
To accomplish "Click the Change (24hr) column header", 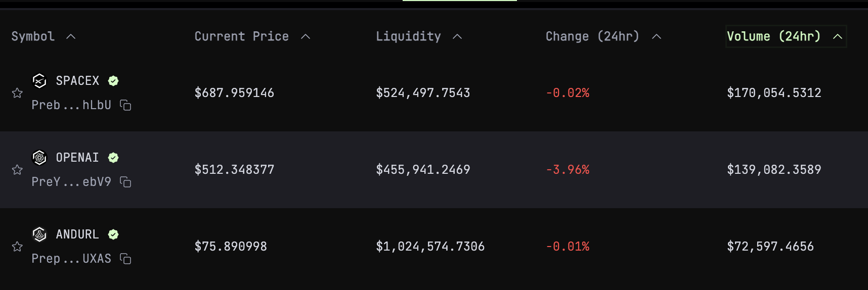I will pyautogui.click(x=592, y=36).
